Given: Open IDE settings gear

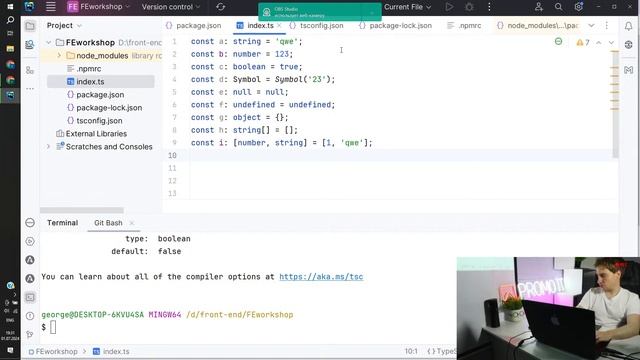Looking at the screenshot, I should [x=578, y=7].
